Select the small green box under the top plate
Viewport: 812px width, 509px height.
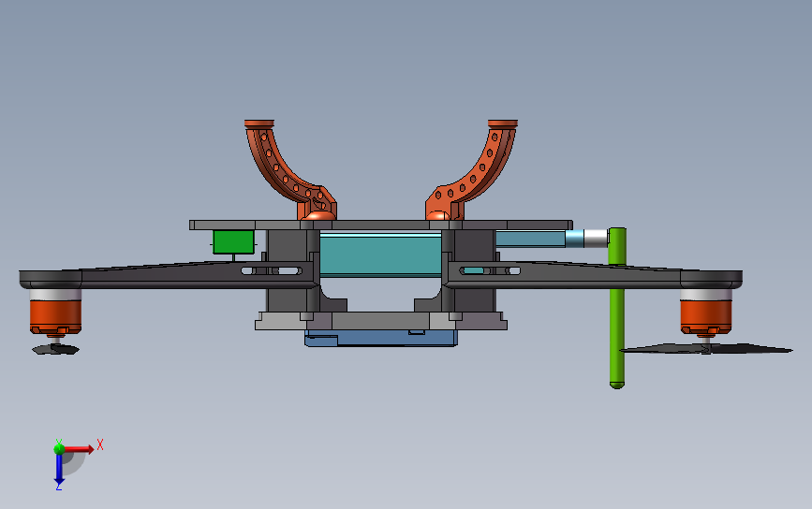pyautogui.click(x=233, y=242)
